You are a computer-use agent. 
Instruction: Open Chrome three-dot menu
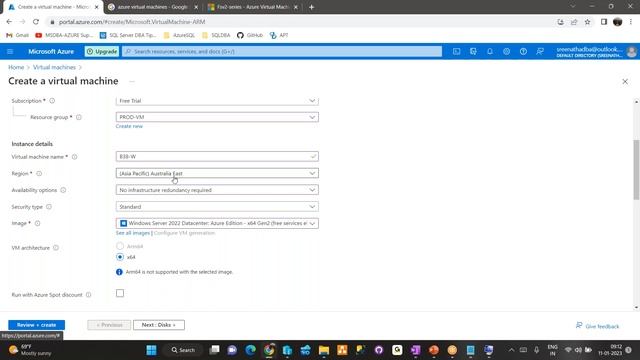tap(631, 22)
